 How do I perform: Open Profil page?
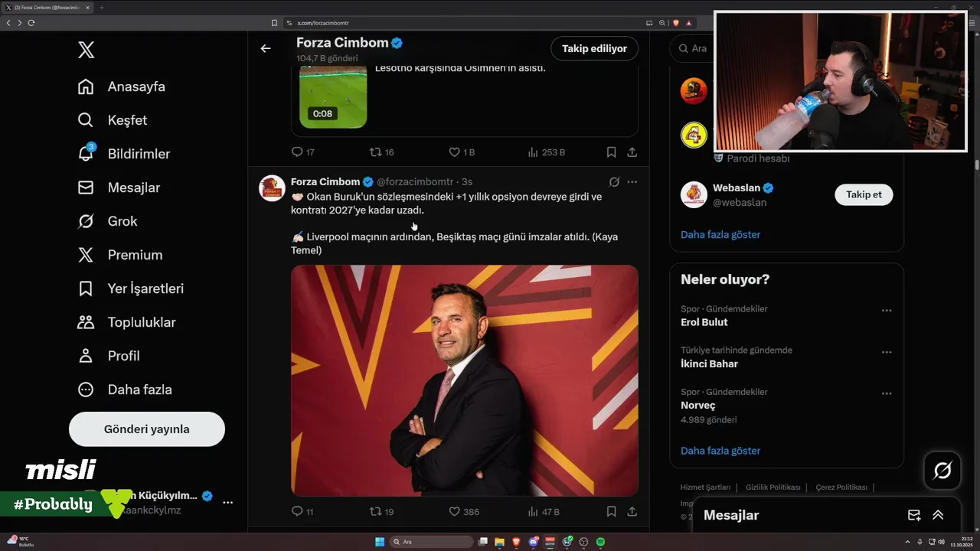109,356
